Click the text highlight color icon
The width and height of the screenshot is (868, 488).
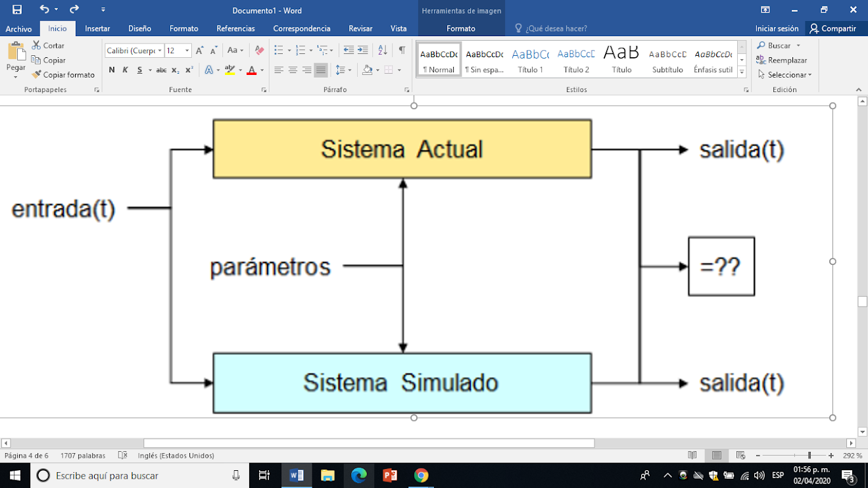pos(229,70)
